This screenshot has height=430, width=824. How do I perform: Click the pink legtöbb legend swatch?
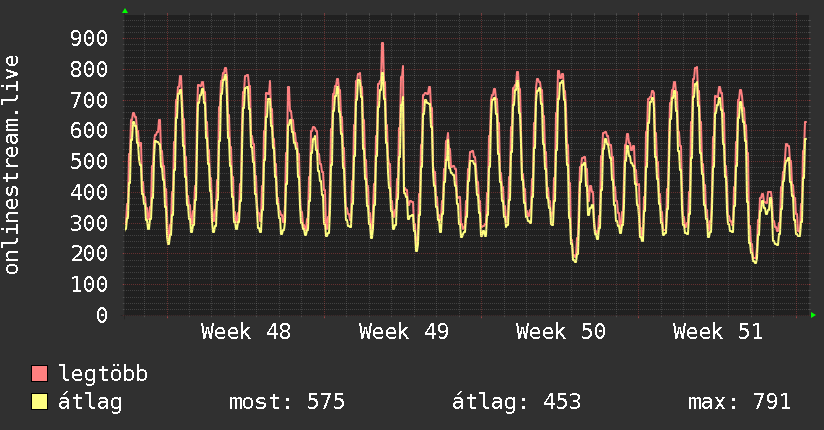pyautogui.click(x=39, y=373)
